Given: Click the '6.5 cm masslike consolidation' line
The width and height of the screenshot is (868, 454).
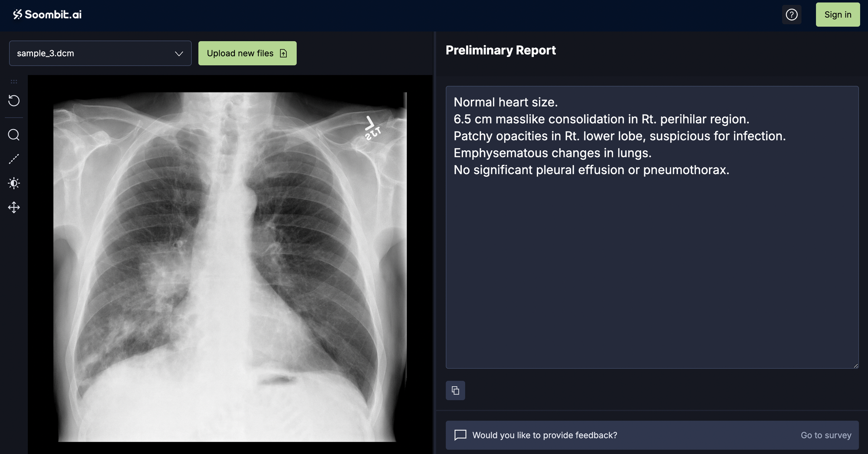Looking at the screenshot, I should click(602, 119).
